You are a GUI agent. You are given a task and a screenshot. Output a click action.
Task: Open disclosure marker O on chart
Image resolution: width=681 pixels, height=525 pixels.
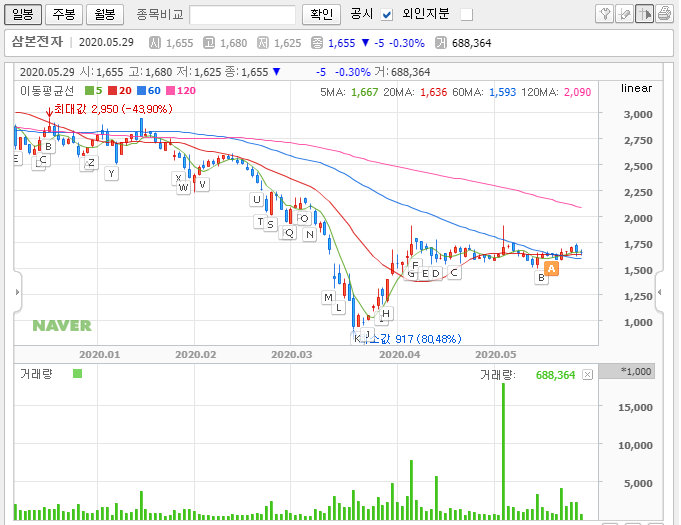click(304, 218)
